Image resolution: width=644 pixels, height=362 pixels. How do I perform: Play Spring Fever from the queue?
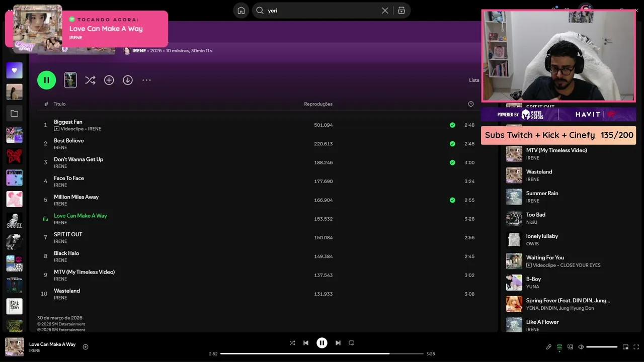(x=568, y=301)
